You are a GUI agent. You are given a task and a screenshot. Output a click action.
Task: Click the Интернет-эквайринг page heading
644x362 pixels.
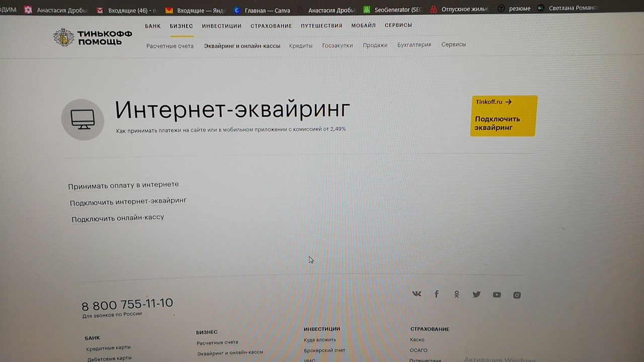coord(232,109)
